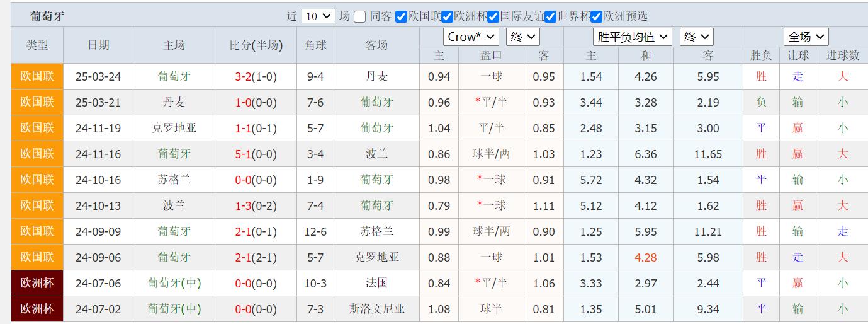868x324 pixels.
Task: Click 苏格兰 home team on 24-10-16
Action: click(174, 180)
